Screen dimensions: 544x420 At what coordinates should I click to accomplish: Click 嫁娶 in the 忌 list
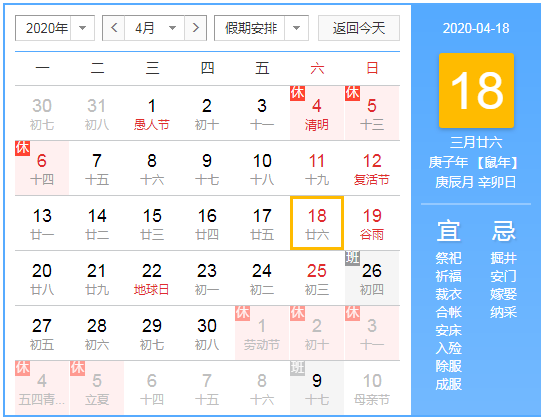[x=503, y=294]
